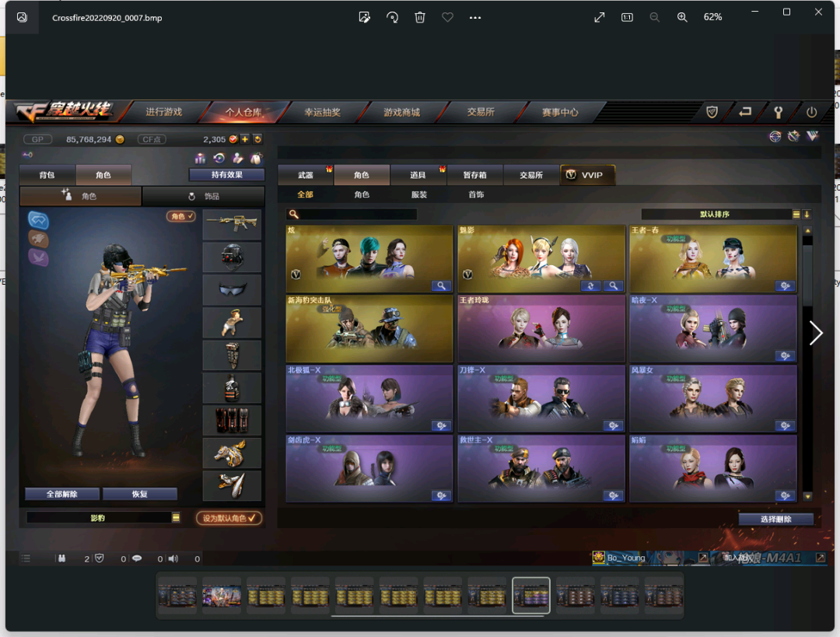840x637 pixels.
Task: Open the three-dots more options menu
Action: pyautogui.click(x=475, y=17)
